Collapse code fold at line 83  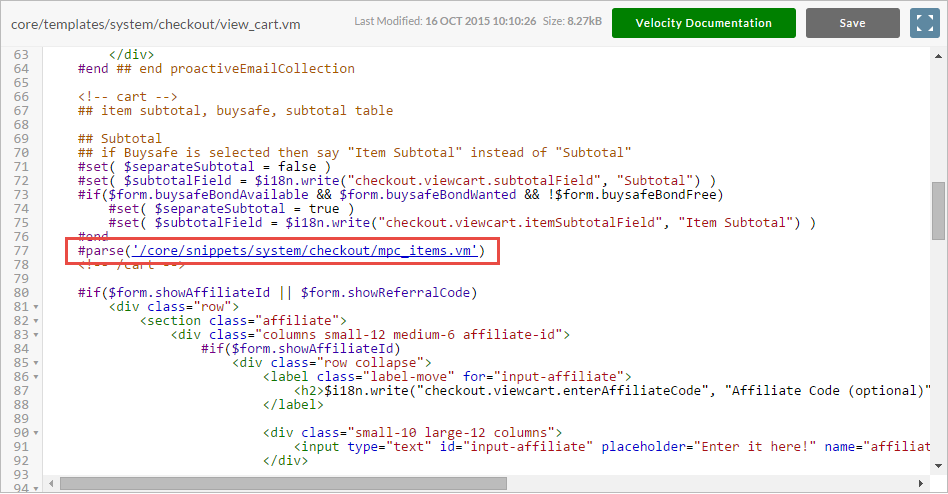(36, 335)
